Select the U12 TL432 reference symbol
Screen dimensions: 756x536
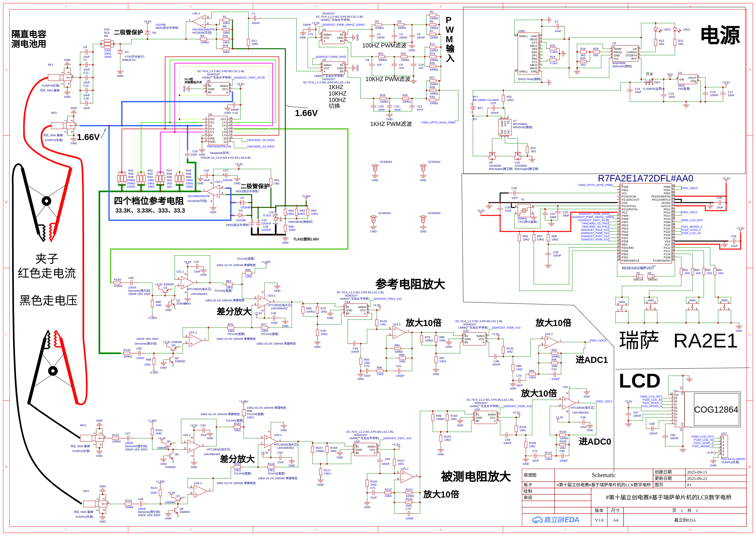coord(276,219)
